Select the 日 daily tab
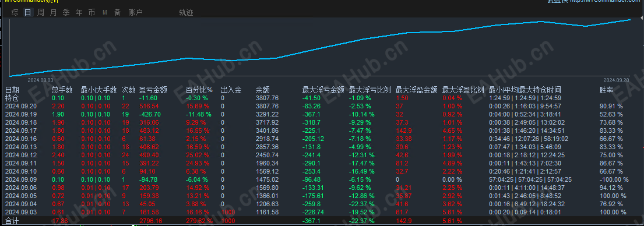 (27, 12)
